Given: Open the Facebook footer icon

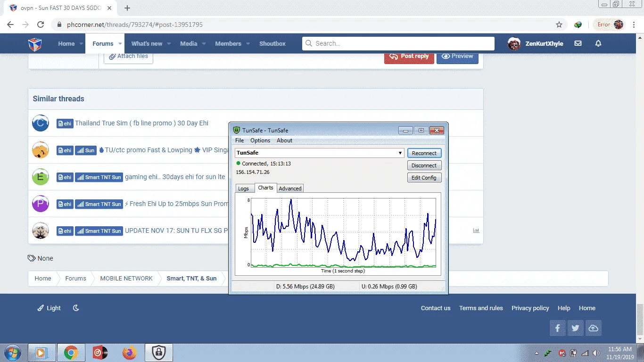Looking at the screenshot, I should click(x=557, y=328).
